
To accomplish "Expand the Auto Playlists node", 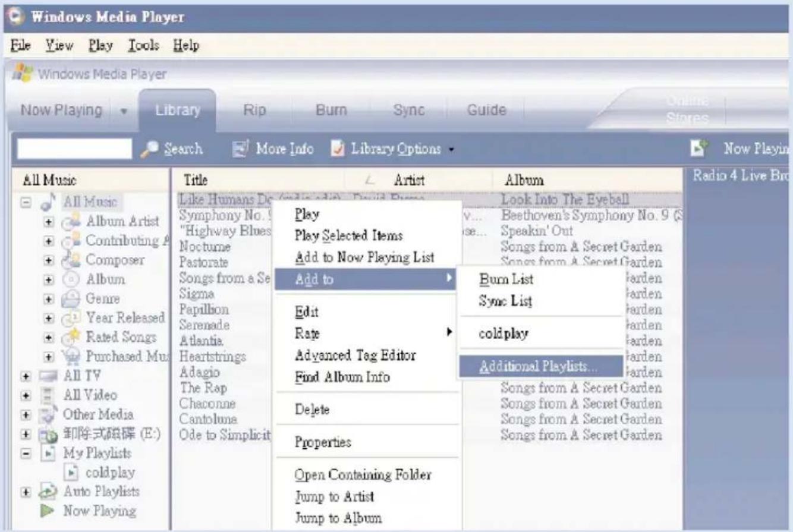I will point(24,492).
